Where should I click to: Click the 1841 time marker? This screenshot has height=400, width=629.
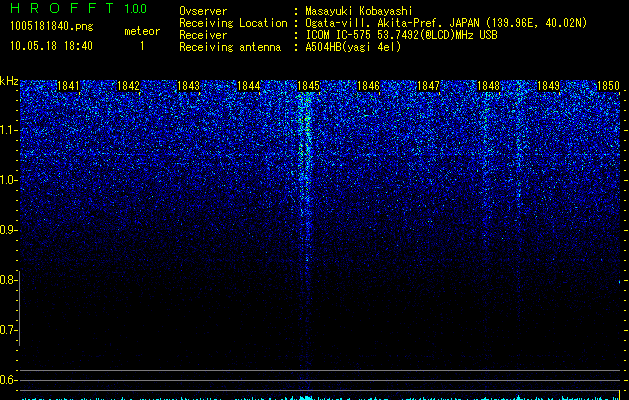pyautogui.click(x=68, y=86)
